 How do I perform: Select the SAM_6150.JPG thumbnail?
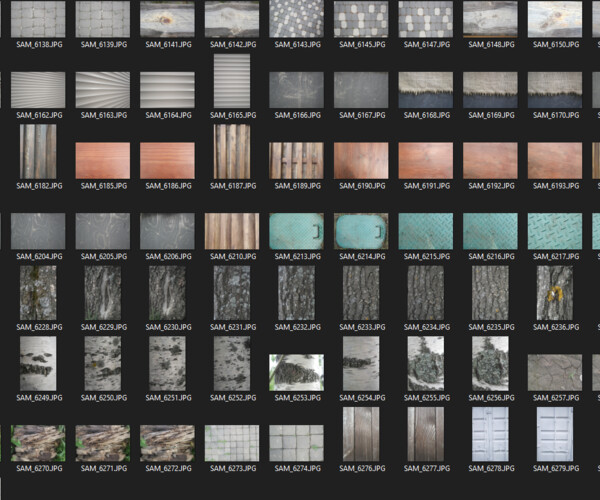click(555, 19)
